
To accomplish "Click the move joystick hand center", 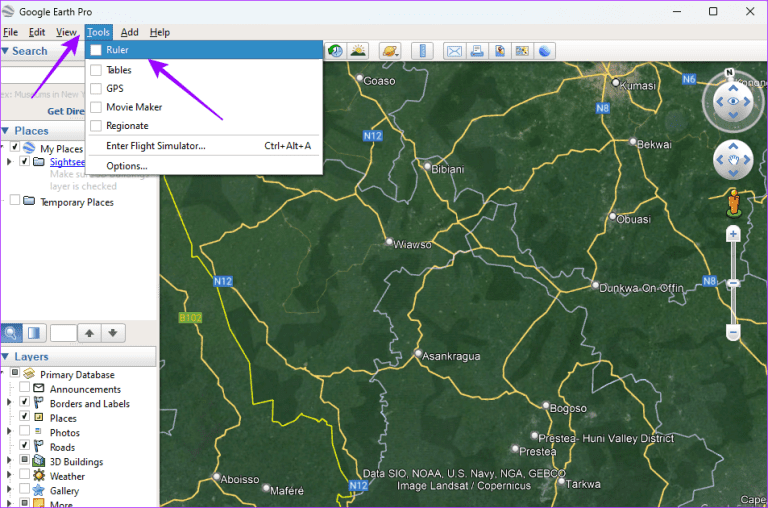I will [733, 160].
